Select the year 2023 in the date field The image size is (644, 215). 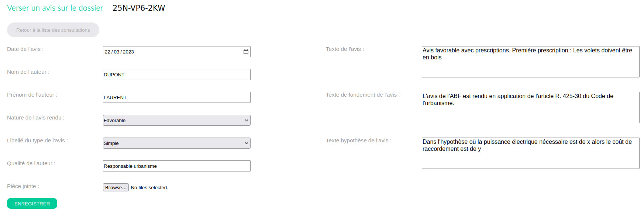point(128,52)
